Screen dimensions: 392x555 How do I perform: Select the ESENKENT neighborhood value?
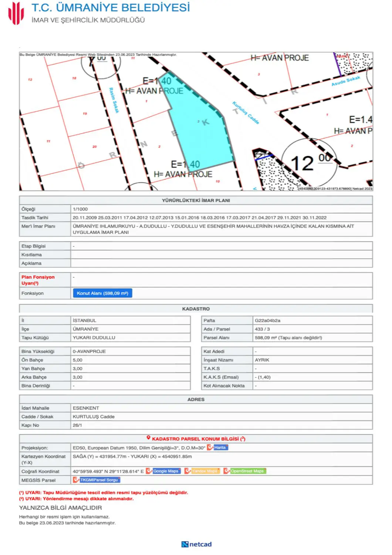[86, 408]
